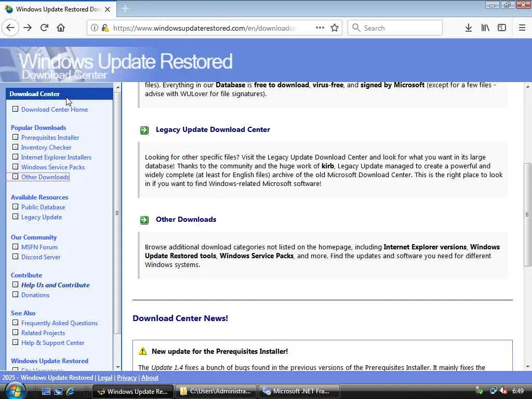Screen dimensions: 532x399
Task: Reload the current page
Action: click(44, 28)
